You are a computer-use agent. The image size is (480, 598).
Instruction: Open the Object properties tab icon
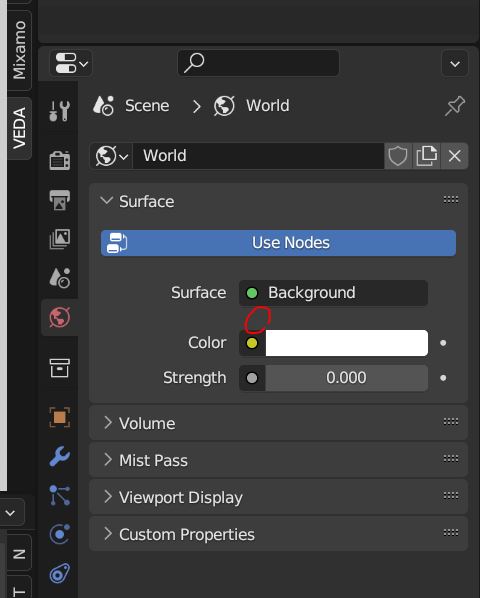point(59,417)
